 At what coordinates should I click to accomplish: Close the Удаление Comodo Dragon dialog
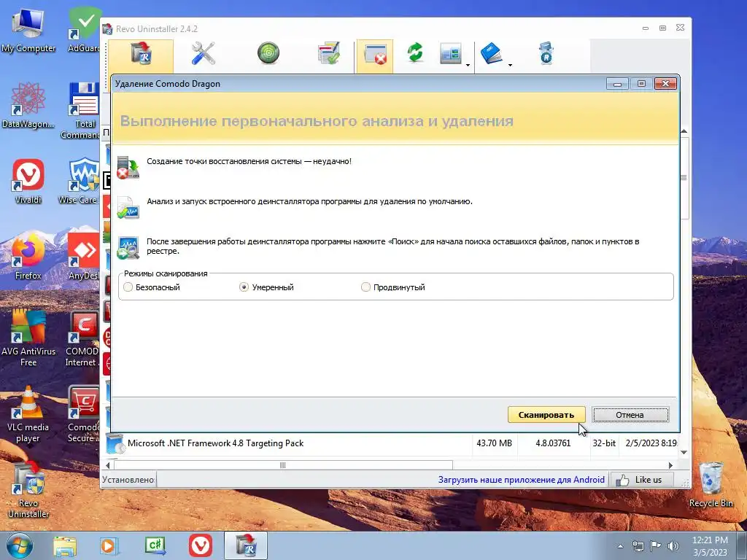tap(665, 84)
